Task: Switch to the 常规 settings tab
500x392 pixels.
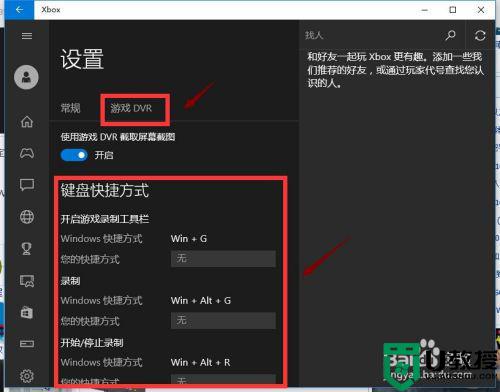Action: click(x=70, y=108)
